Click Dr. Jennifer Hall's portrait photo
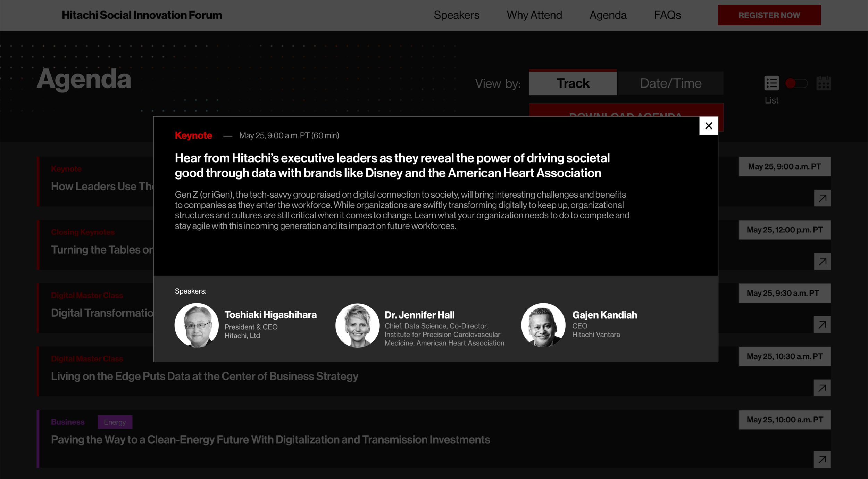 (357, 325)
